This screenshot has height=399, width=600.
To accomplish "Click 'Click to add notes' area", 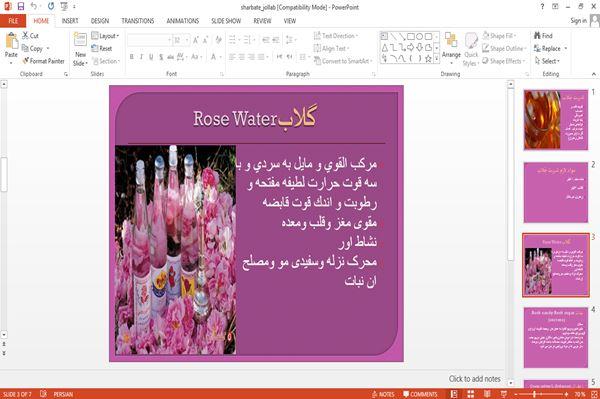I will (x=474, y=379).
